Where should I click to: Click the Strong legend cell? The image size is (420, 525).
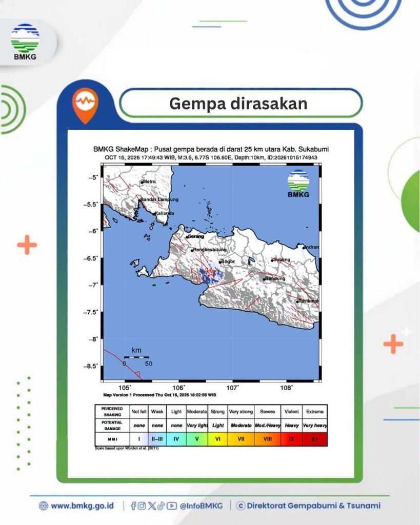click(x=218, y=412)
